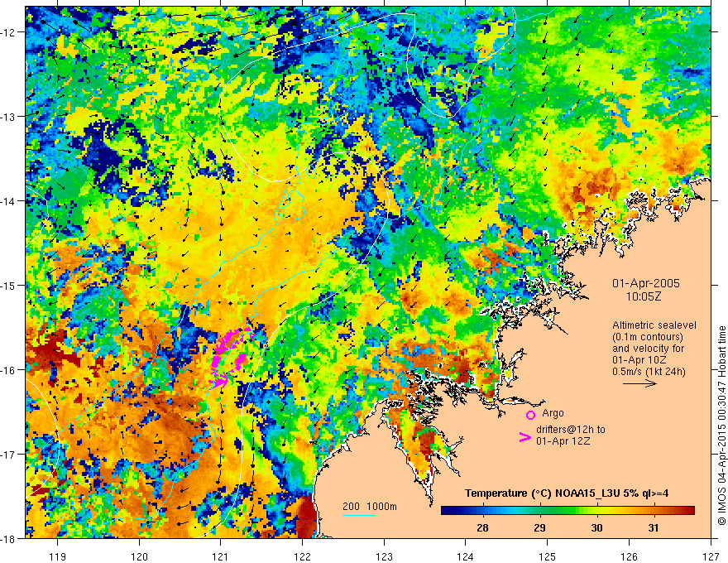Click the 'drifters@12h to' legend text
728x563 pixels.
(x=571, y=430)
